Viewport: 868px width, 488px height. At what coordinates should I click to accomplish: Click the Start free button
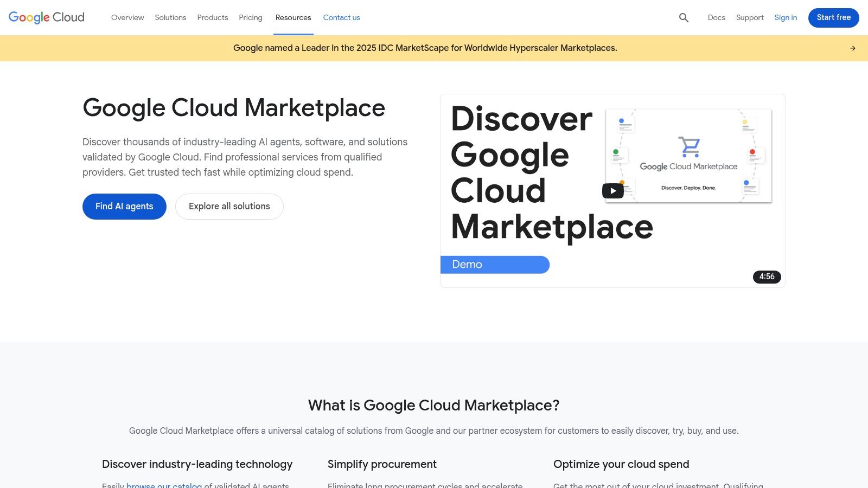point(833,17)
